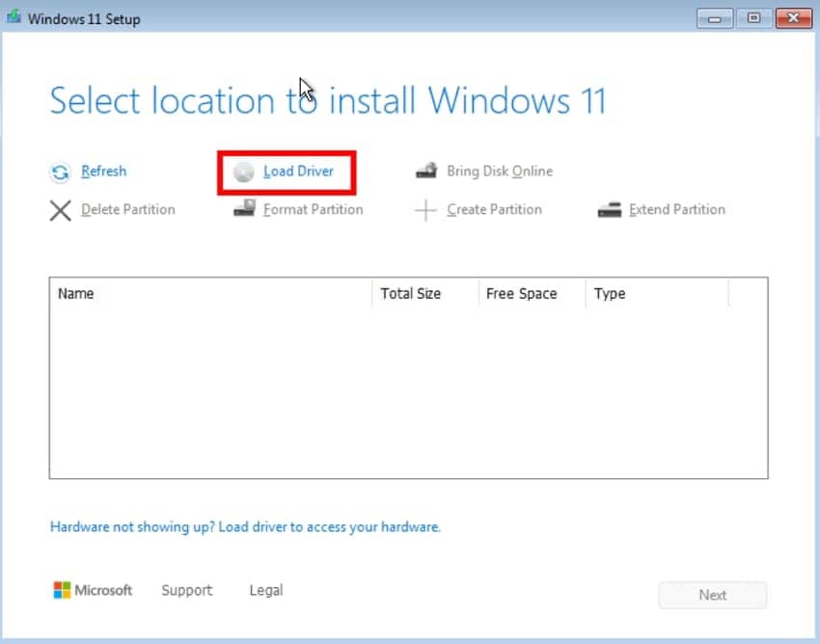Open the Support link
The width and height of the screenshot is (820, 644).
point(187,590)
